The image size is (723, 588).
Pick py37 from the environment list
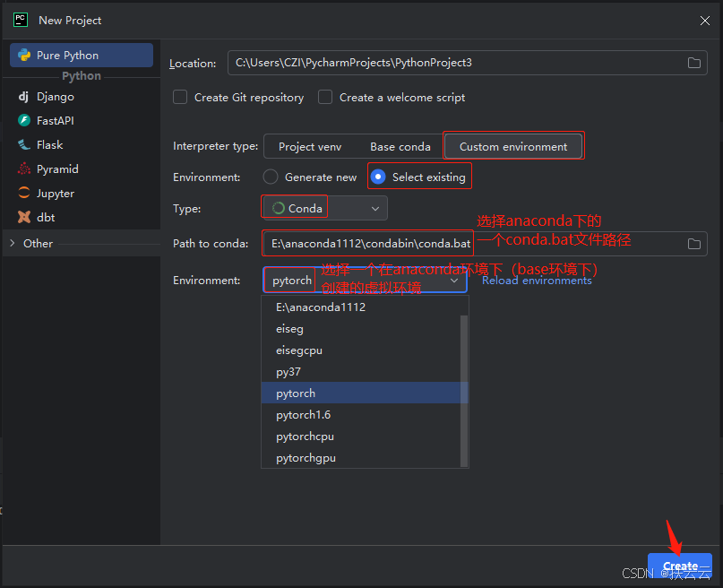[x=361, y=372]
